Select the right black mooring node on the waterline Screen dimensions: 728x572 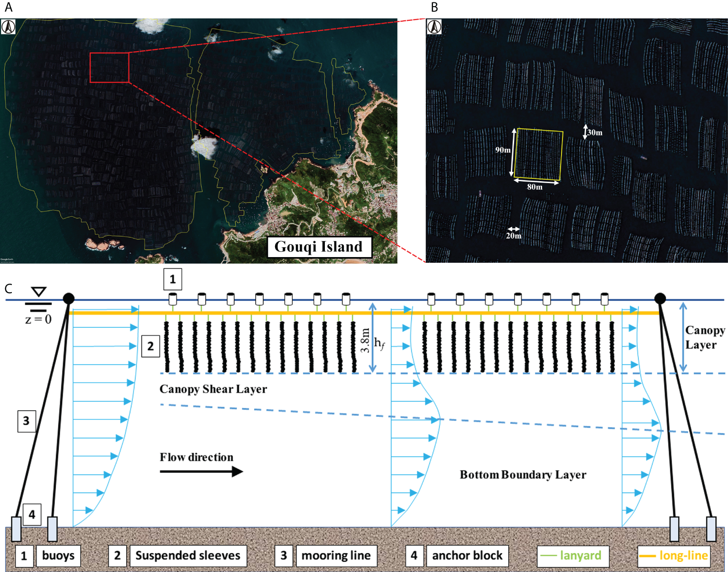click(660, 298)
